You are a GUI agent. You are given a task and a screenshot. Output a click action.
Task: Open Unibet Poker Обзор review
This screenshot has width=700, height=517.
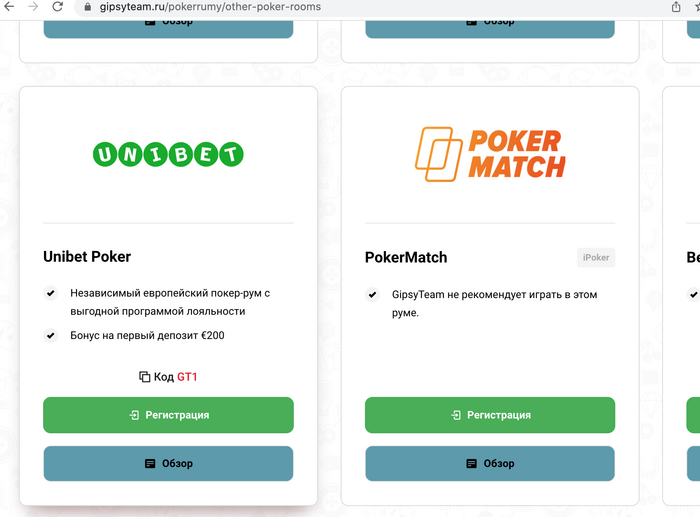click(168, 463)
